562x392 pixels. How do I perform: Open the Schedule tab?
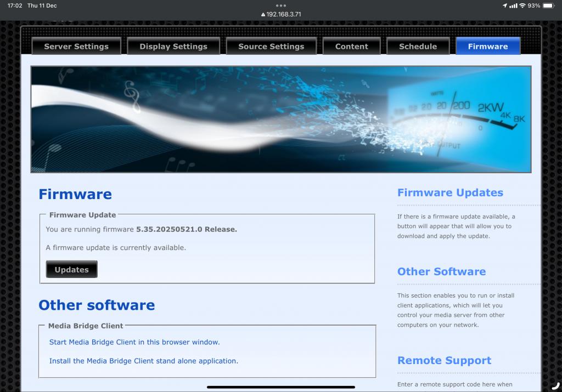click(418, 47)
